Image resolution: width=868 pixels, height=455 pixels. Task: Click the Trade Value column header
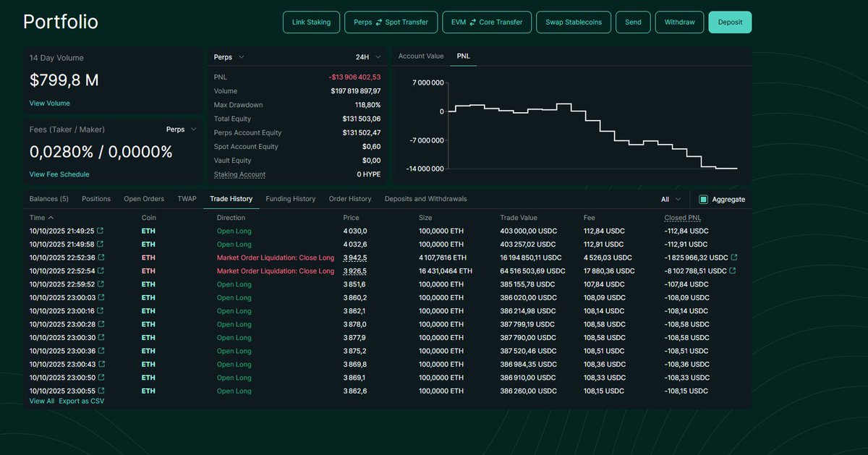click(519, 218)
